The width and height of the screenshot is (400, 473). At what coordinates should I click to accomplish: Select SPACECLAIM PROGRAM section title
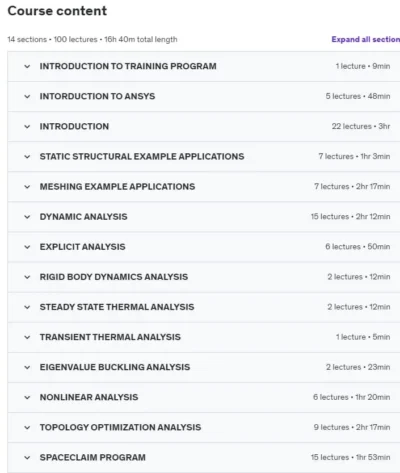(x=93, y=457)
